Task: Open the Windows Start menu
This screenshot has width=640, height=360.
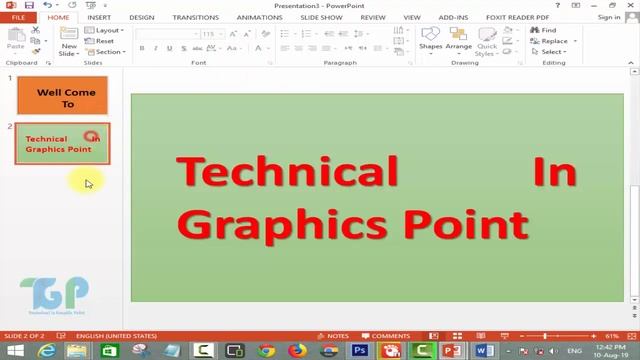Action: click(16, 351)
